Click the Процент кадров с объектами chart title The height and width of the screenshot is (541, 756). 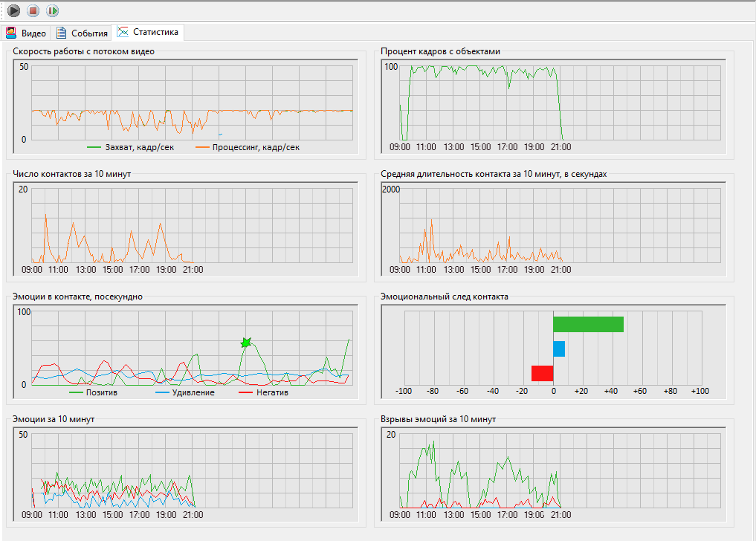[440, 51]
